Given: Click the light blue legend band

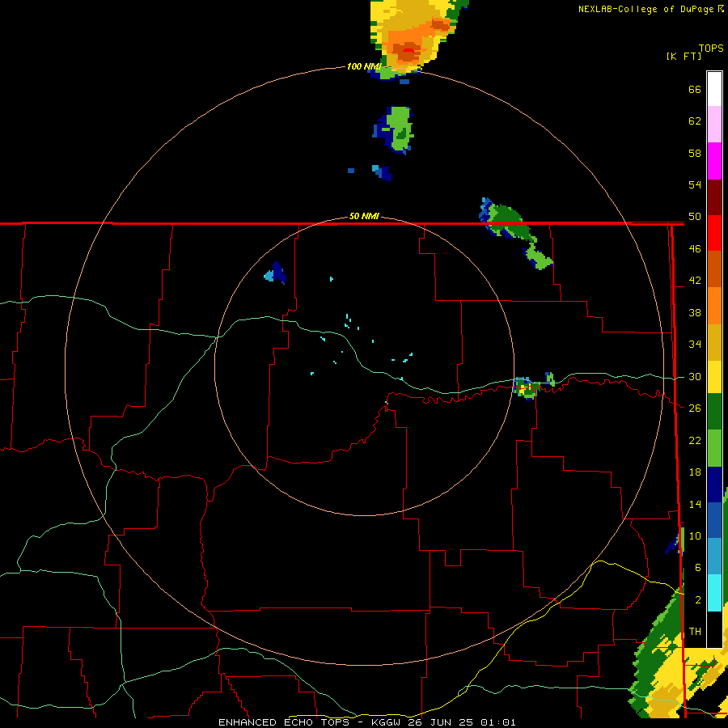Looking at the screenshot, I should [714, 557].
